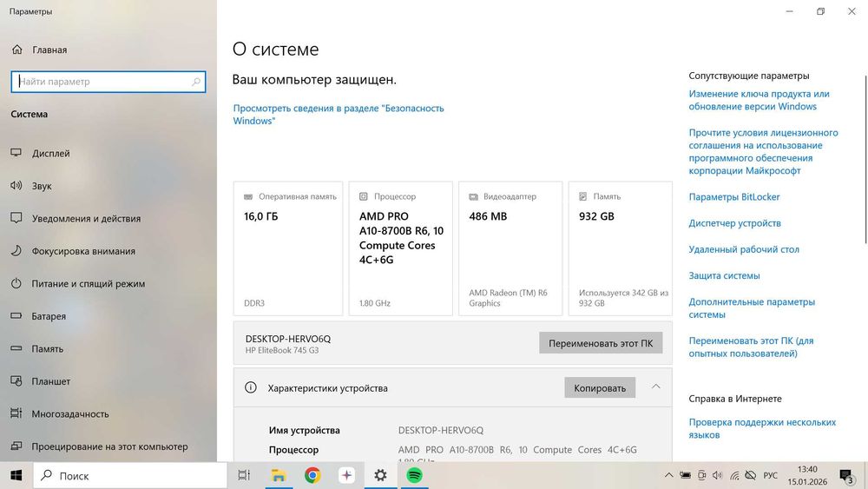Show hidden tray icons chevron
Viewport: 868px width, 489px height.
(x=668, y=476)
